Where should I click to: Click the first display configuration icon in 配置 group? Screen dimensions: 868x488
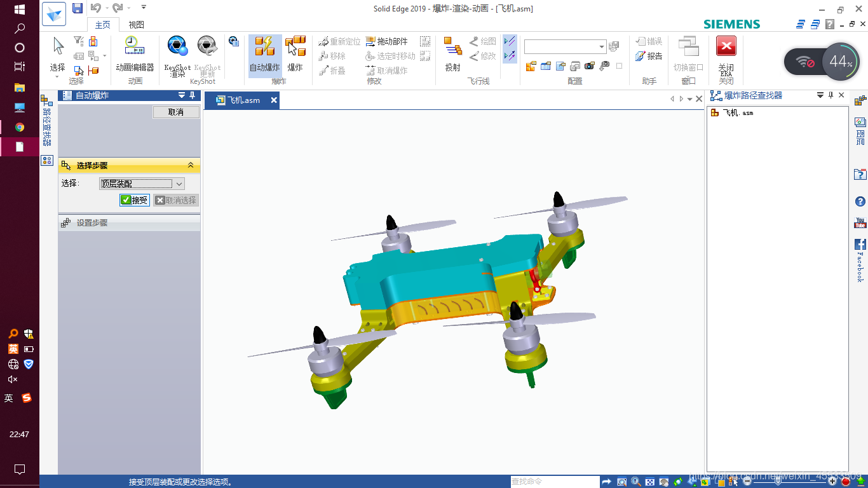click(531, 65)
